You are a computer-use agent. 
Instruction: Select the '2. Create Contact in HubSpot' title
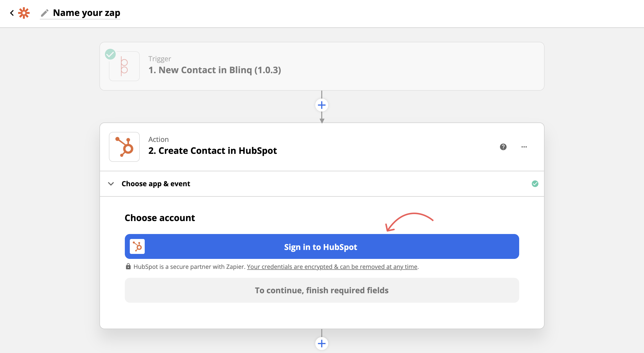tap(213, 151)
